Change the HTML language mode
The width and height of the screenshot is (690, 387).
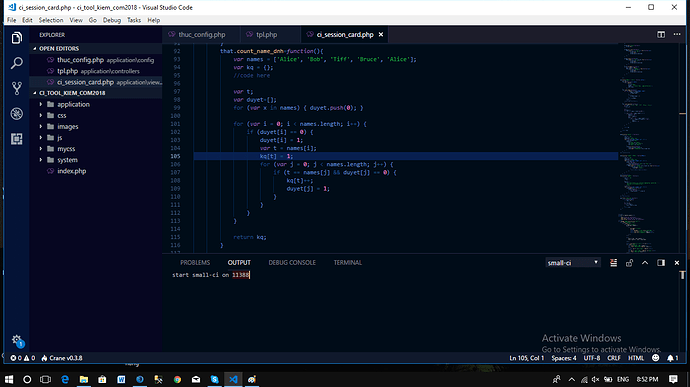636,358
